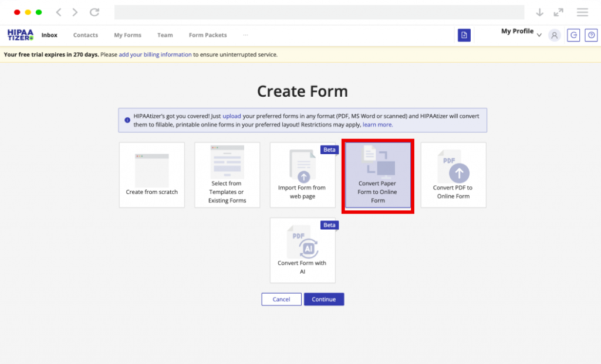Open the help icon with question mark
601x364 pixels.
591,35
